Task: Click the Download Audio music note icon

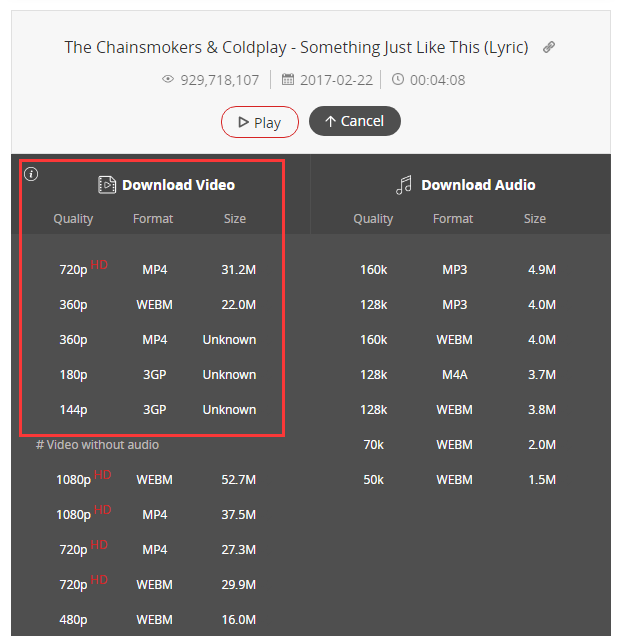Action: tap(404, 185)
